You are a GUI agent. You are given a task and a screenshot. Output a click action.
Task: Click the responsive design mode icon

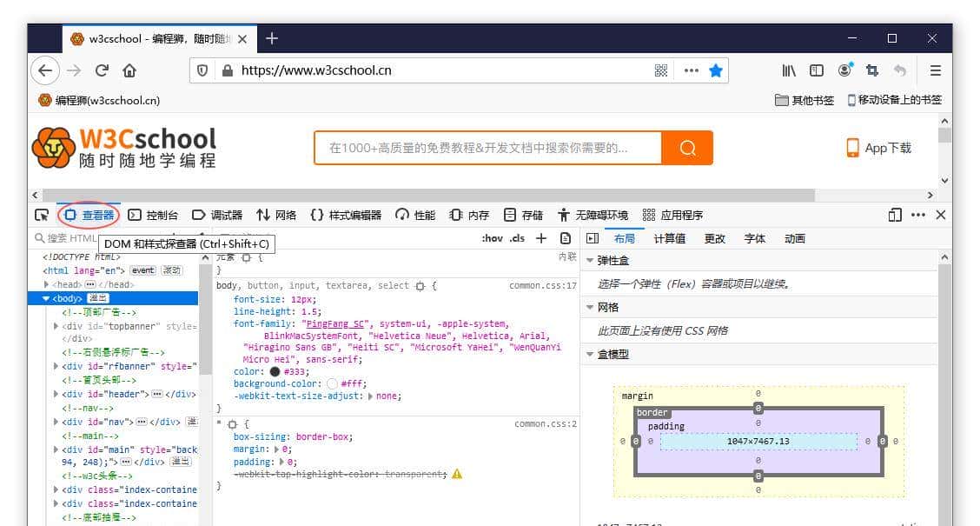[895, 215]
